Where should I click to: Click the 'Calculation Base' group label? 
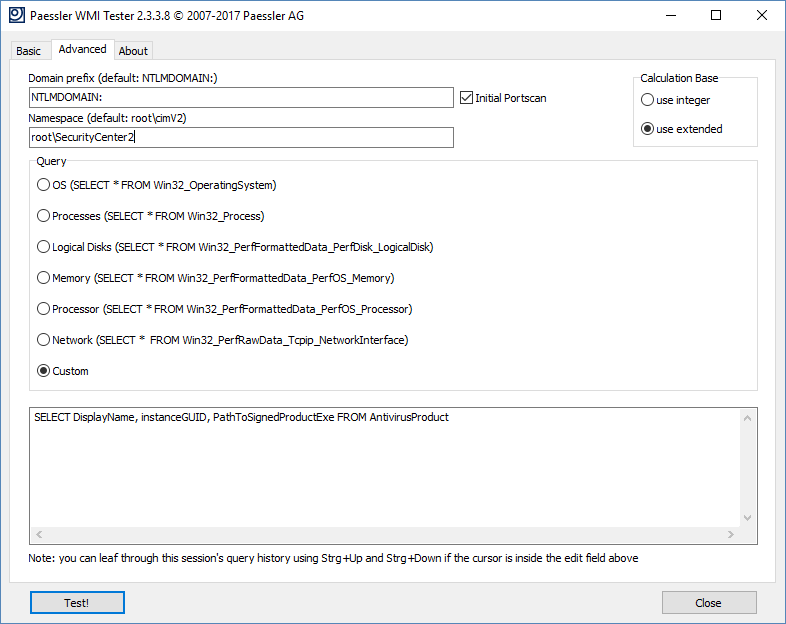click(679, 78)
